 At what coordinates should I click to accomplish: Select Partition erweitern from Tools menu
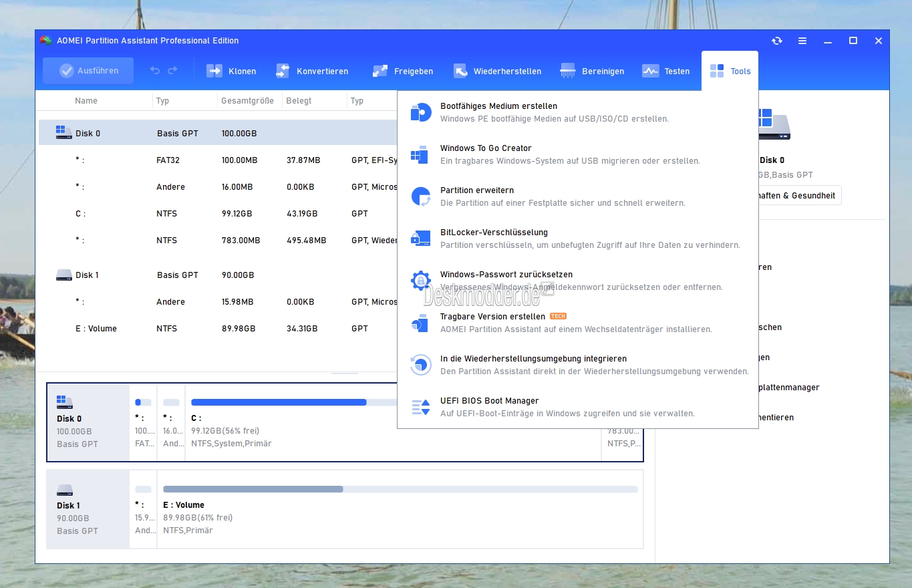point(577,196)
